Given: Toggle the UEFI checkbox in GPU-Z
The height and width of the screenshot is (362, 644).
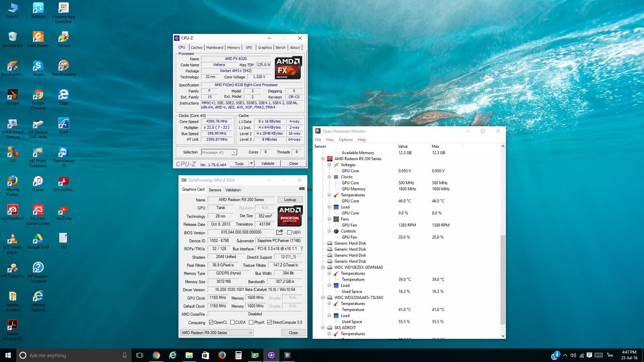Looking at the screenshot, I should point(289,233).
